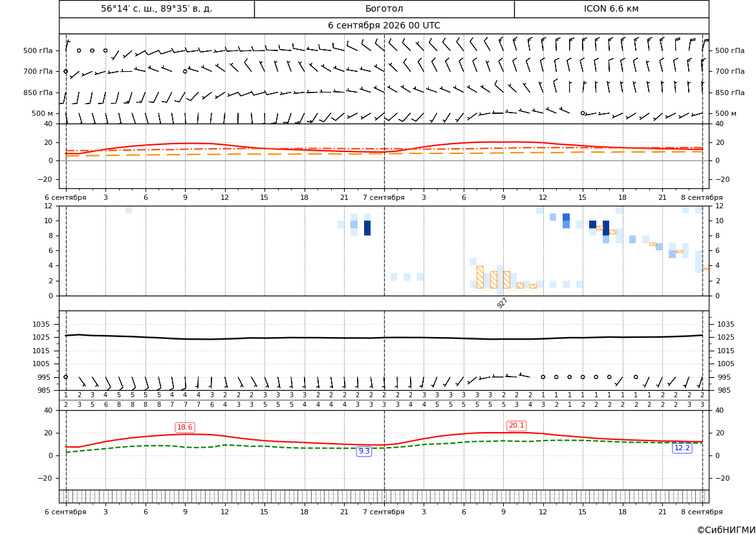This screenshot has height=535, width=756.
Task: Click the calm wind circle at 500 м level
Action: (583, 113)
